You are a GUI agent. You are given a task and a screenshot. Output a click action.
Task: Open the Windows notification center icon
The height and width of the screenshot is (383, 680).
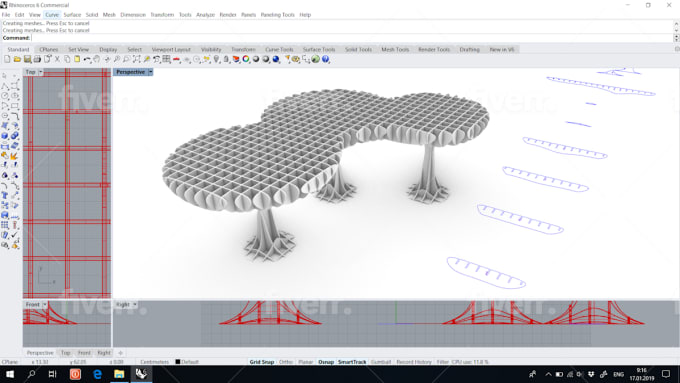pos(667,374)
